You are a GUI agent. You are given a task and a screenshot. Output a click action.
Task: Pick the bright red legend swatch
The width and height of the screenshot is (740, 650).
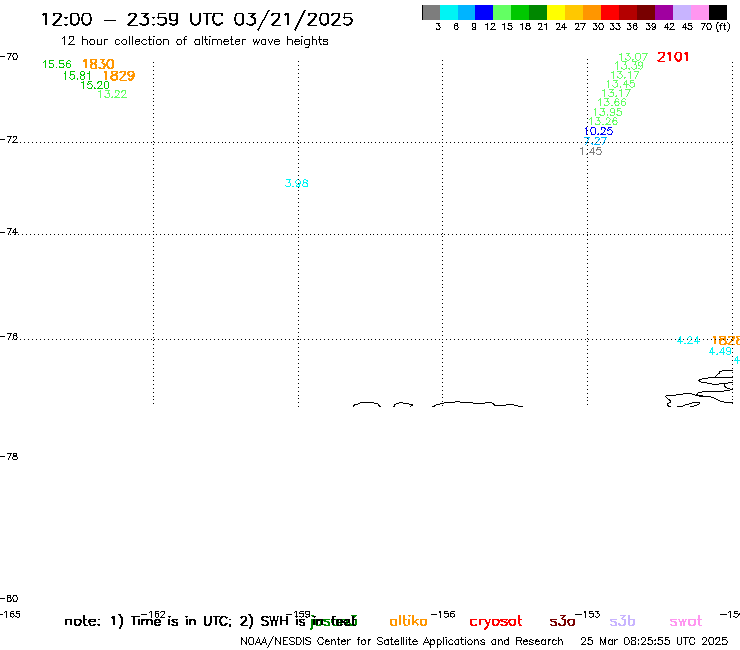click(610, 12)
